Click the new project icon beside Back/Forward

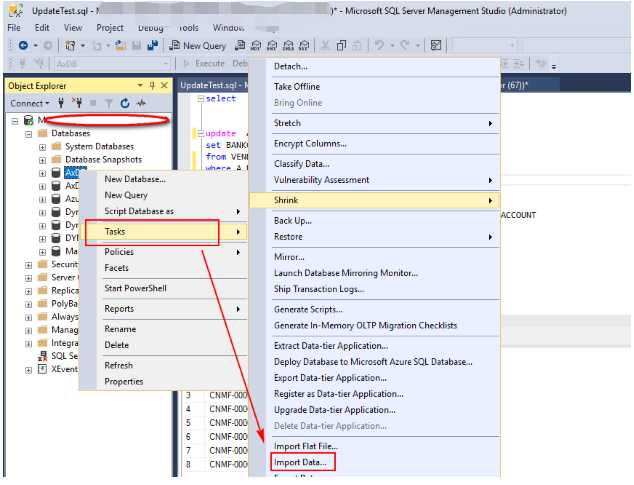tap(70, 46)
